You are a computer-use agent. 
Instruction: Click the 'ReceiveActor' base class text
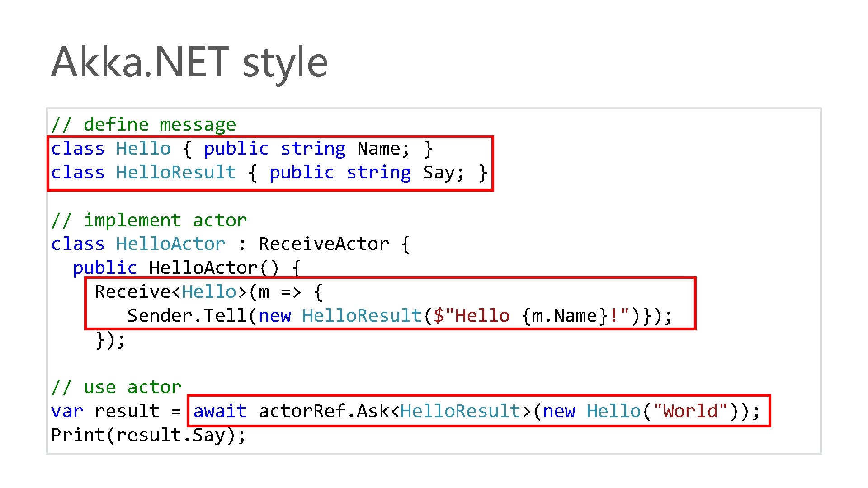(324, 244)
